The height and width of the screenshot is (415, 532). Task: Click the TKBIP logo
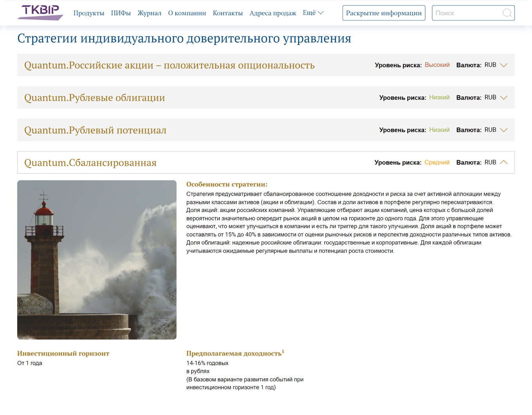40,13
